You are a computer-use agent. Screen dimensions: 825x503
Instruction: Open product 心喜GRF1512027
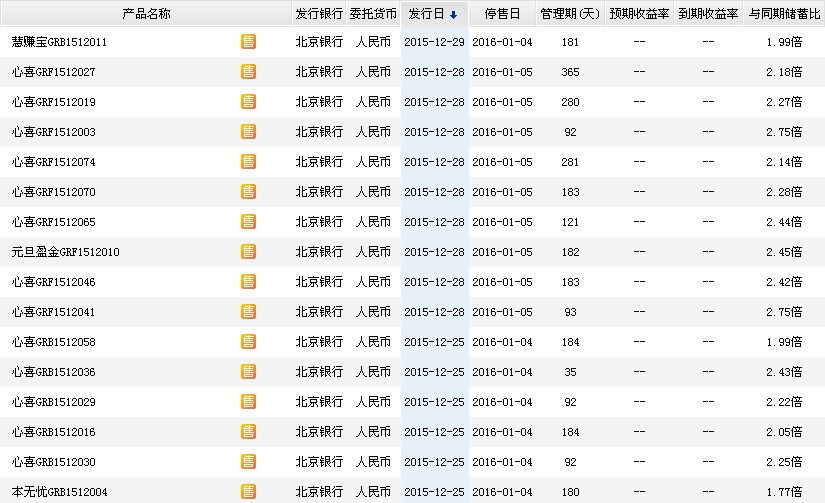click(54, 72)
